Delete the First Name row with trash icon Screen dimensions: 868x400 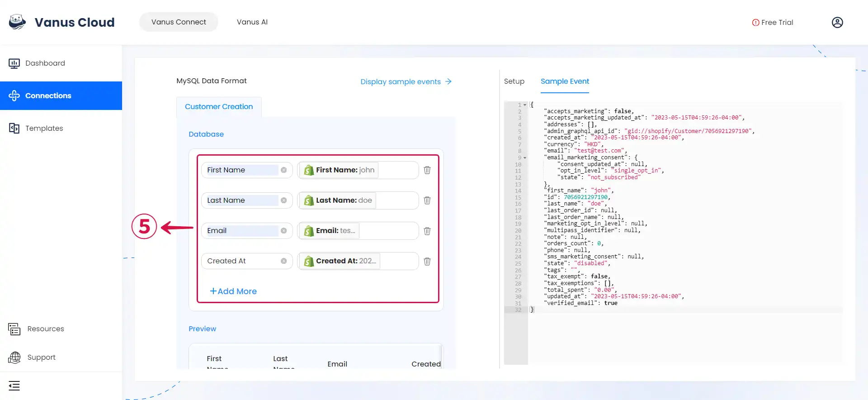(x=427, y=170)
